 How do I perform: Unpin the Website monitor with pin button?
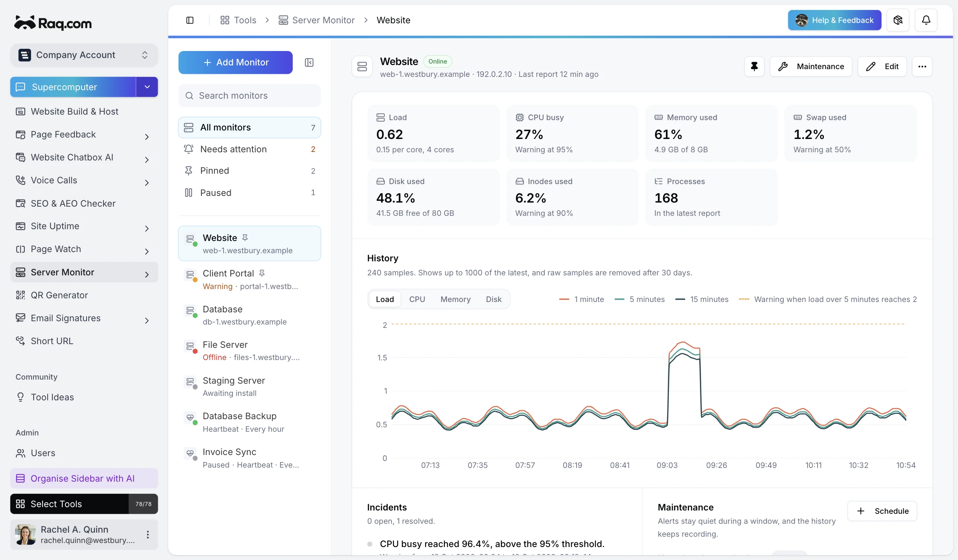[x=754, y=67]
